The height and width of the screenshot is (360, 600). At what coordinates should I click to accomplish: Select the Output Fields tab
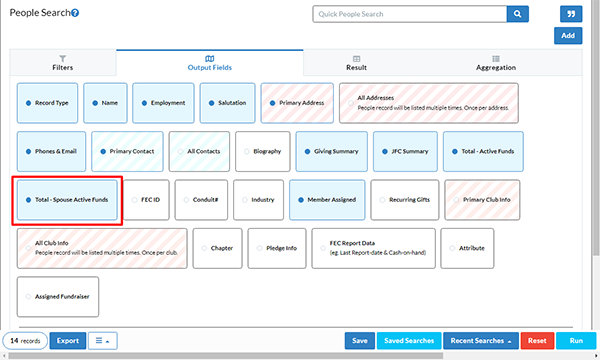click(x=210, y=63)
